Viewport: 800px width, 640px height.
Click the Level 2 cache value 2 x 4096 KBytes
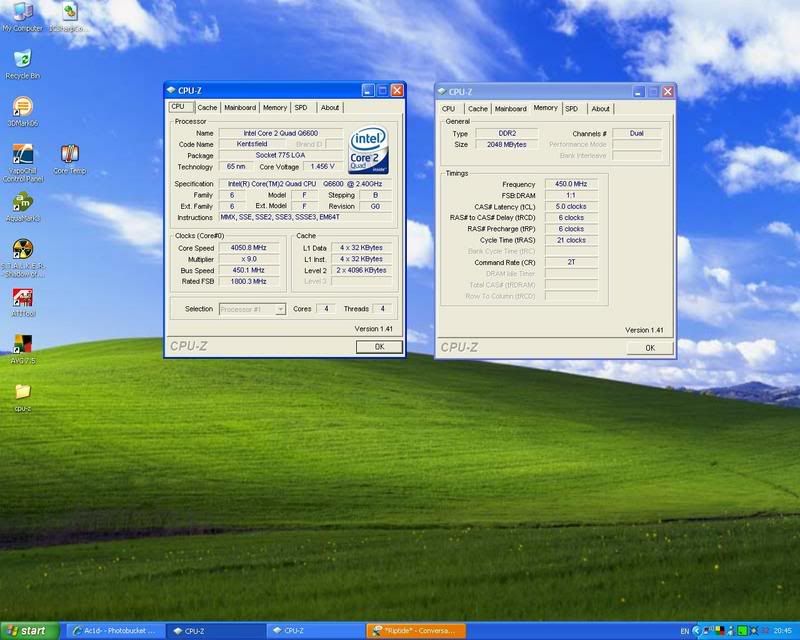click(361, 270)
